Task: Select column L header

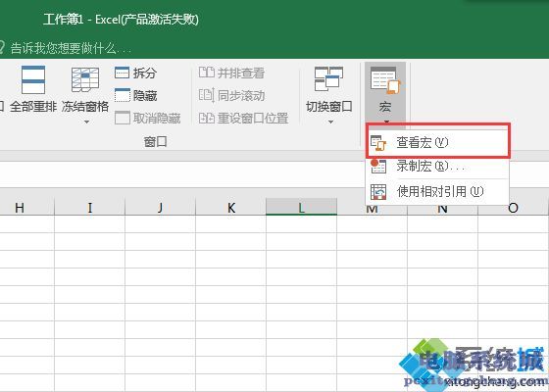Action: (x=302, y=208)
